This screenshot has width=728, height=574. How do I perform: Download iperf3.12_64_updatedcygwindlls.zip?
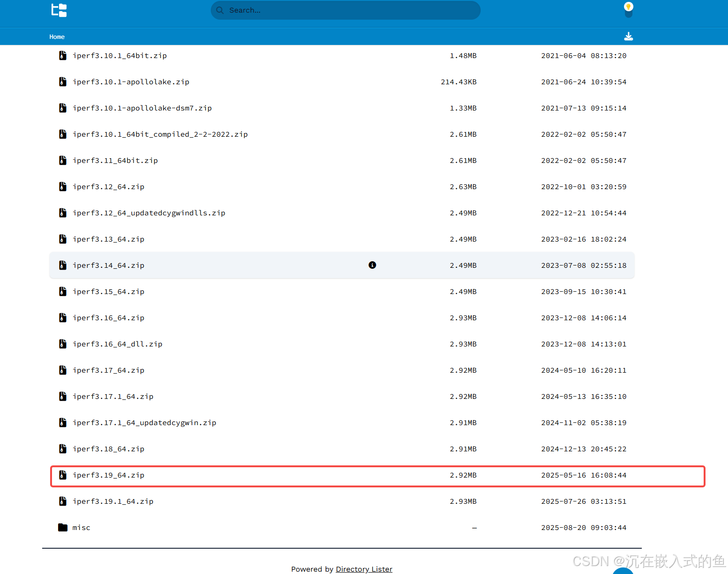pyautogui.click(x=149, y=213)
